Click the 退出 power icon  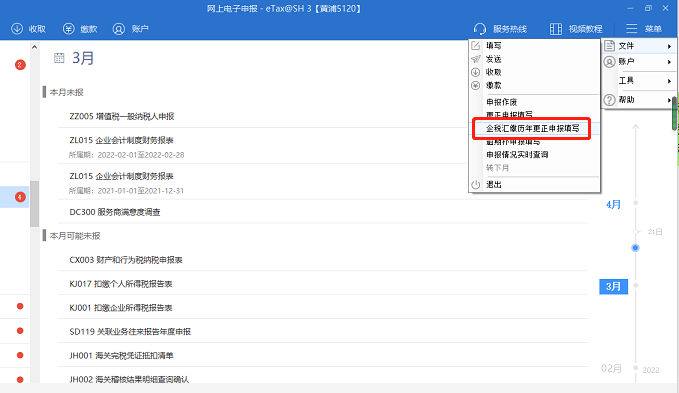(475, 184)
